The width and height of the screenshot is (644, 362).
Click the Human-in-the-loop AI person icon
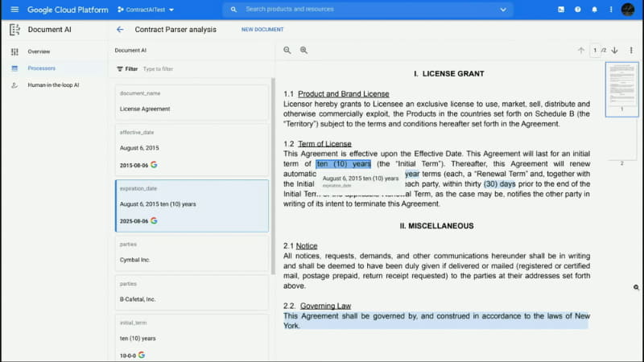pos(14,85)
